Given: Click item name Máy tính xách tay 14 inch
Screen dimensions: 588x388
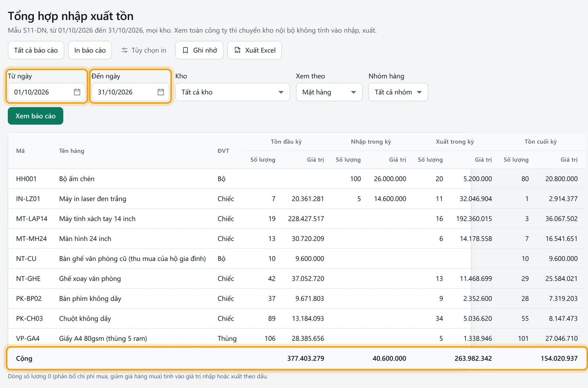Looking at the screenshot, I should click(97, 219).
